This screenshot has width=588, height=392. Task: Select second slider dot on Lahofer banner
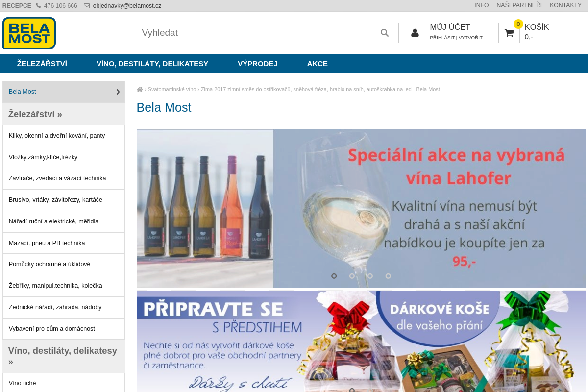(x=352, y=276)
